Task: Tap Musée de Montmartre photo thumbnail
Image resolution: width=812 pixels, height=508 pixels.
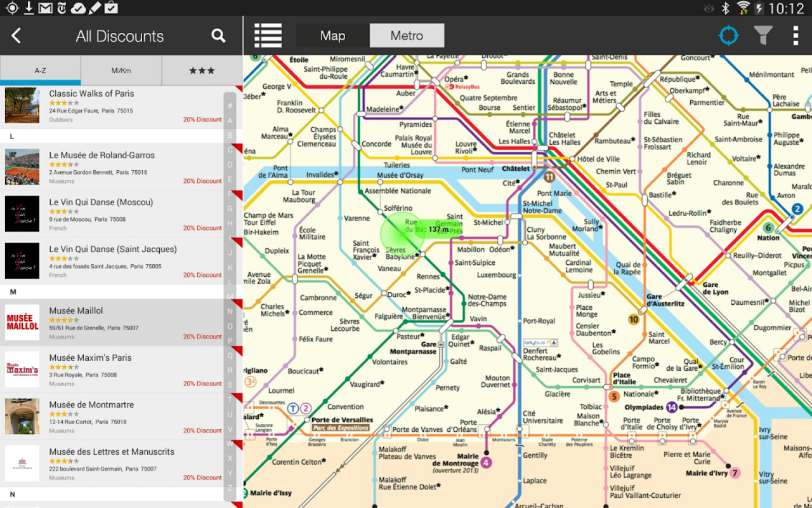Action: 22,417
